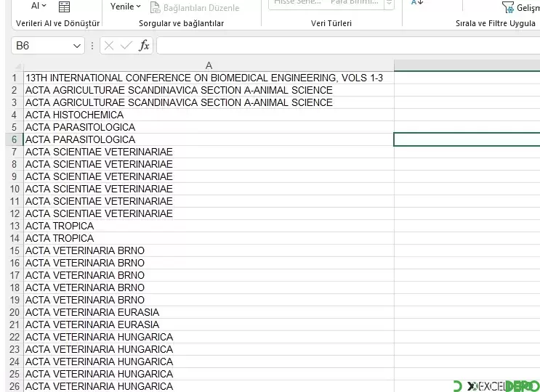Select column B header
540x392 pixels.
pyautogui.click(x=467, y=65)
